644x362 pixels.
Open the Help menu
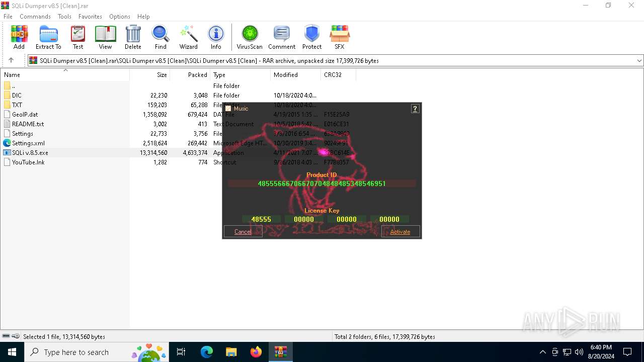click(x=143, y=17)
